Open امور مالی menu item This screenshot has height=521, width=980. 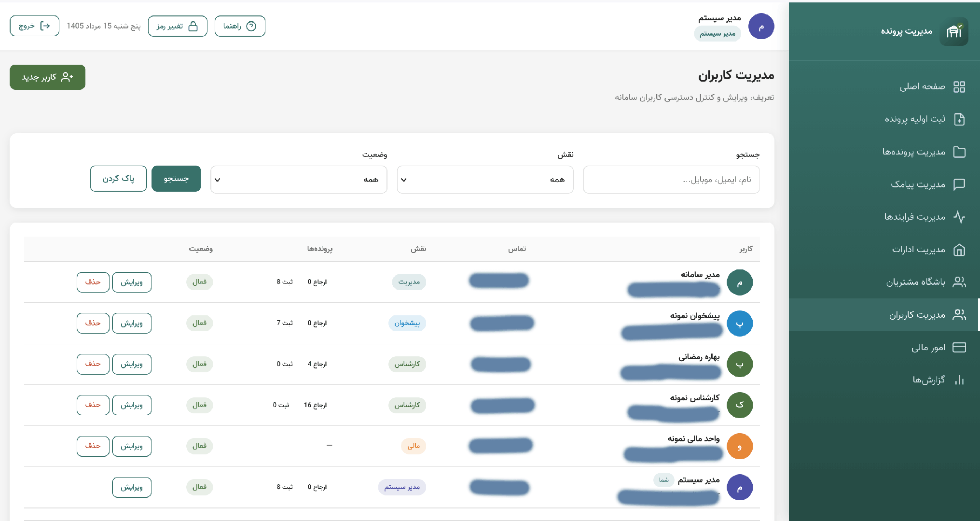point(884,347)
